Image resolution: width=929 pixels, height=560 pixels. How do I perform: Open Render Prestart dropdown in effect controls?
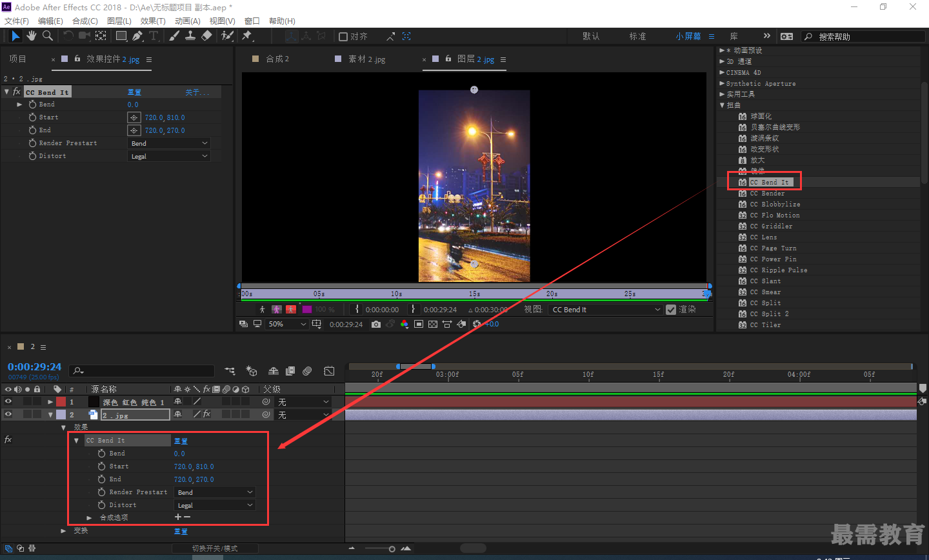tap(169, 143)
